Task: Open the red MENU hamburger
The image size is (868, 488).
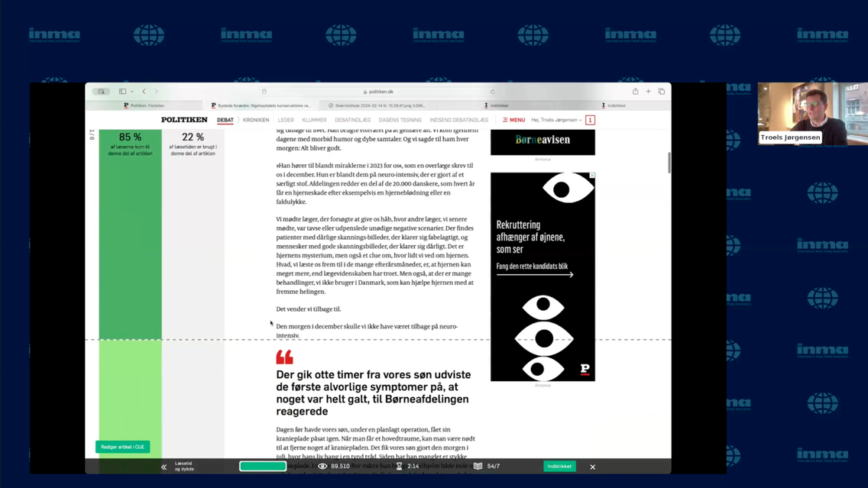Action: click(513, 120)
